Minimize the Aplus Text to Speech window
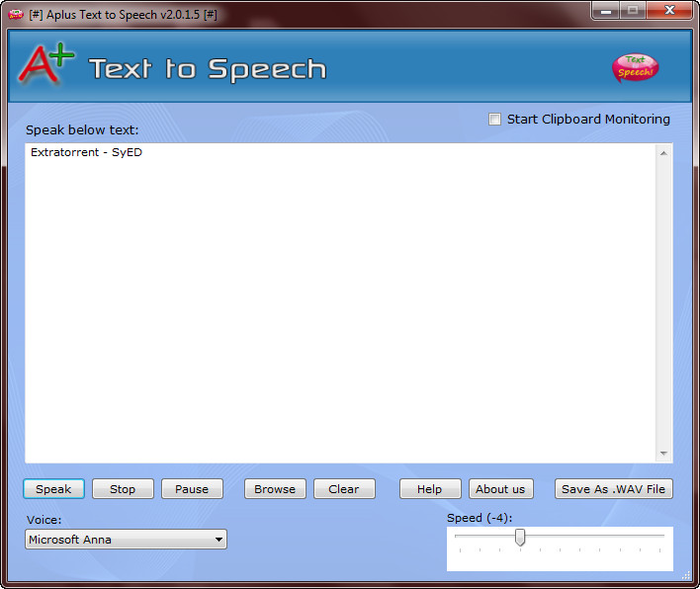 pyautogui.click(x=606, y=10)
